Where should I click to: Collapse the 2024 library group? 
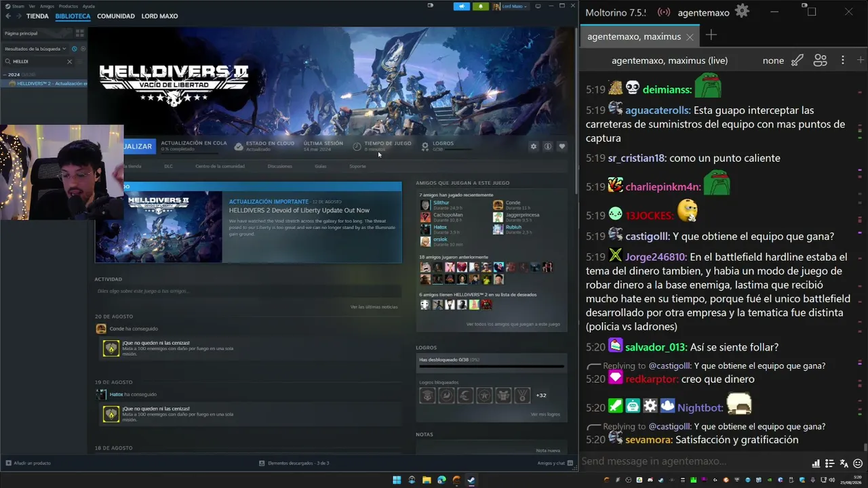pyautogui.click(x=5, y=75)
